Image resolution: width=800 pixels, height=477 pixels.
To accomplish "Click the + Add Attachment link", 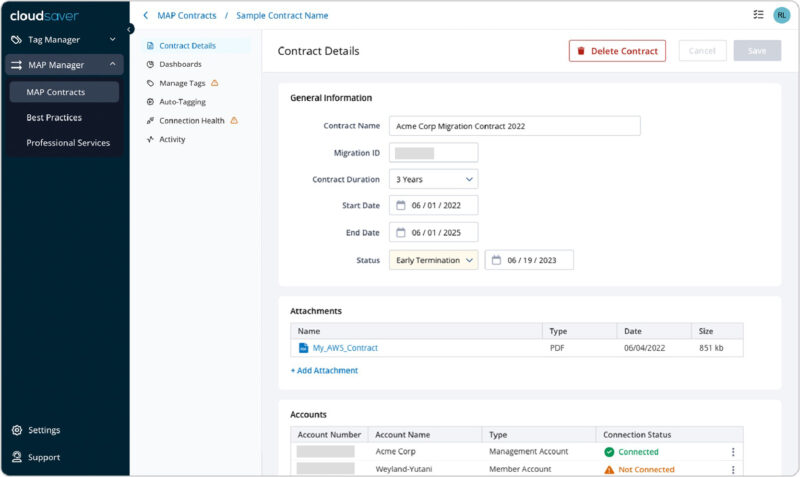I will click(324, 370).
